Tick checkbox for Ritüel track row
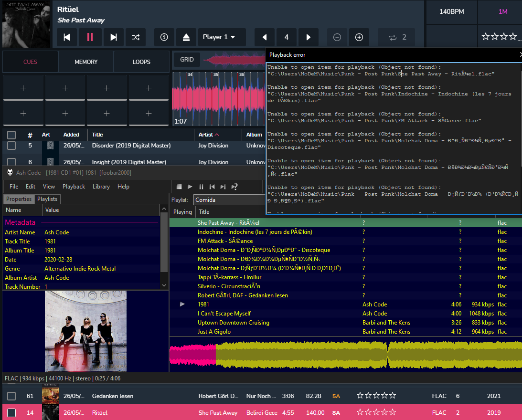The width and height of the screenshot is (522, 420). coord(11,413)
